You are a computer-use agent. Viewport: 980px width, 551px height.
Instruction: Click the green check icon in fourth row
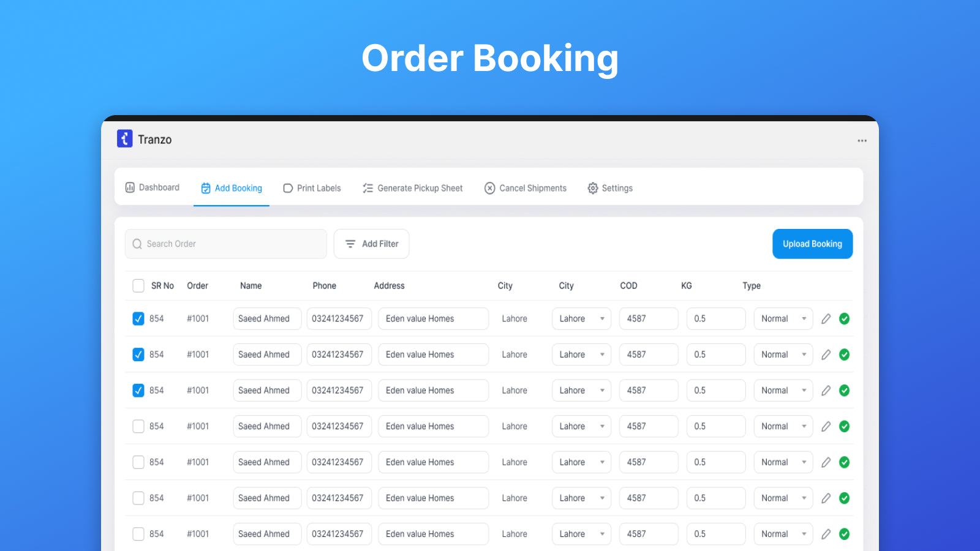coord(844,426)
